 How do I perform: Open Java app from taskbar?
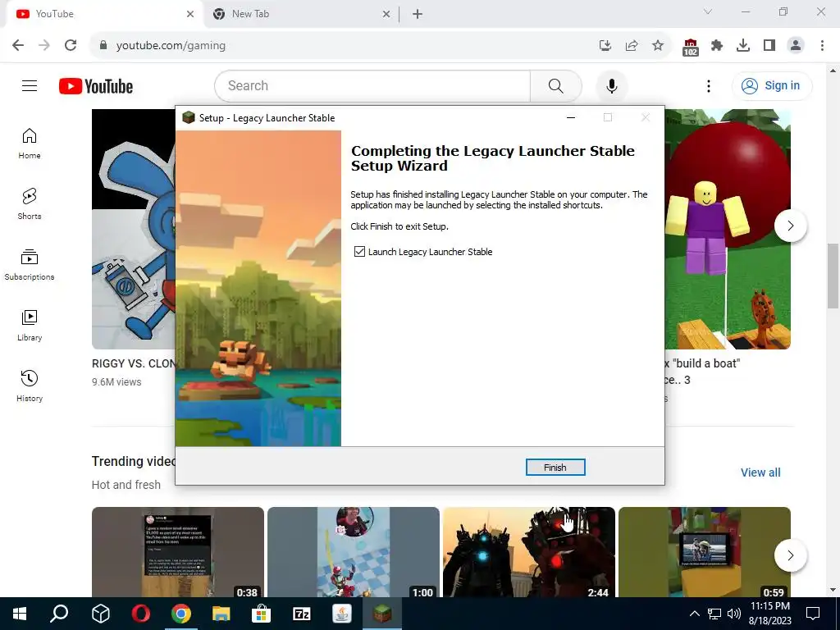(342, 614)
